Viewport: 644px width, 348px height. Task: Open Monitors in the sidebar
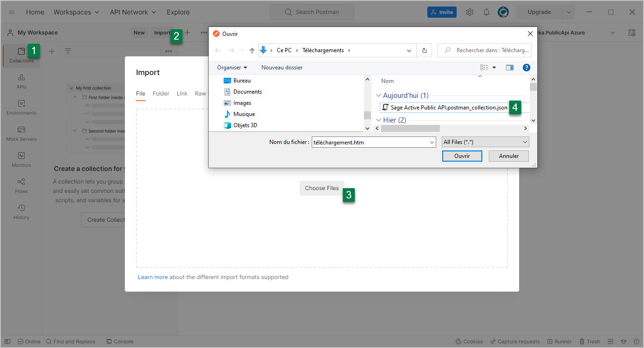(x=21, y=160)
